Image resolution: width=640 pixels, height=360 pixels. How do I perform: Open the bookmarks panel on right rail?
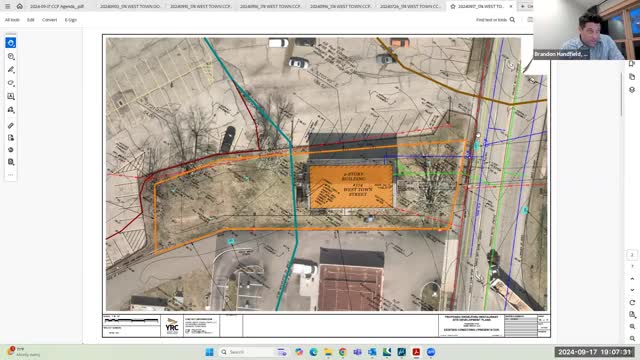coord(632,64)
